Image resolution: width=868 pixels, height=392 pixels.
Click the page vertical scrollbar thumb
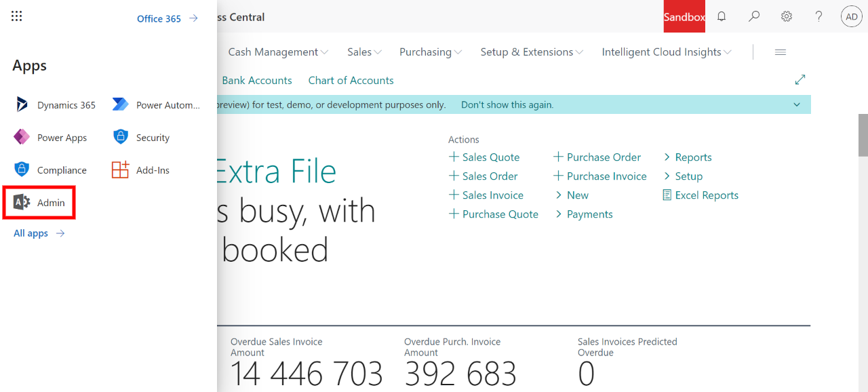point(863,135)
